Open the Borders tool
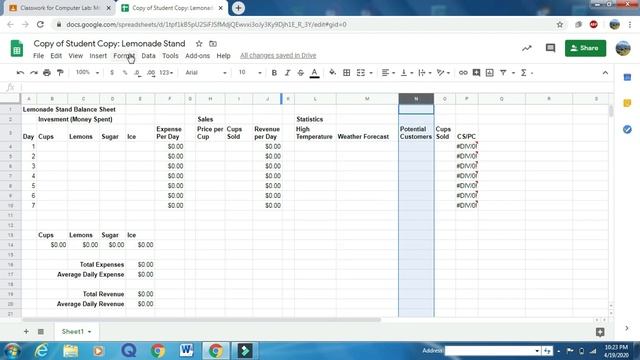Image resolution: width=640 pixels, height=360 pixels. point(347,73)
